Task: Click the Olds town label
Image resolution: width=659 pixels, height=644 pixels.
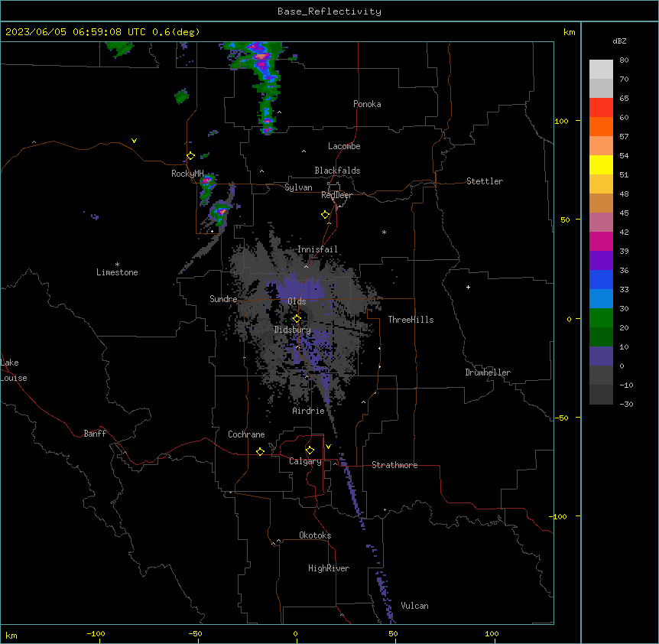Action: [x=297, y=301]
